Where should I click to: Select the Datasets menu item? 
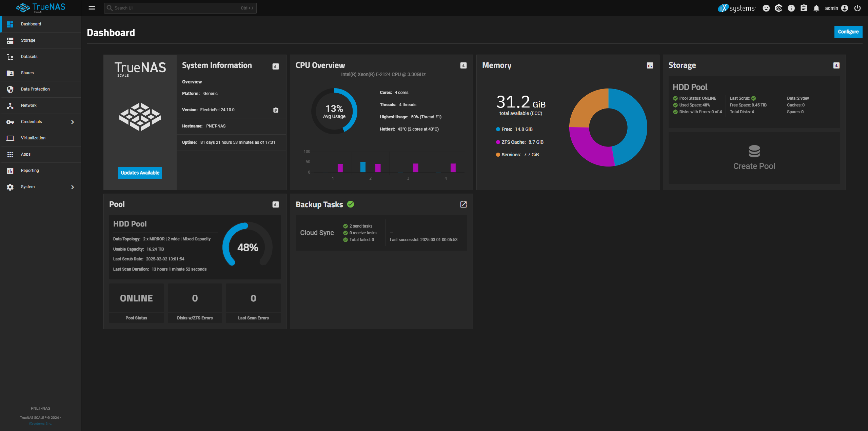[29, 57]
